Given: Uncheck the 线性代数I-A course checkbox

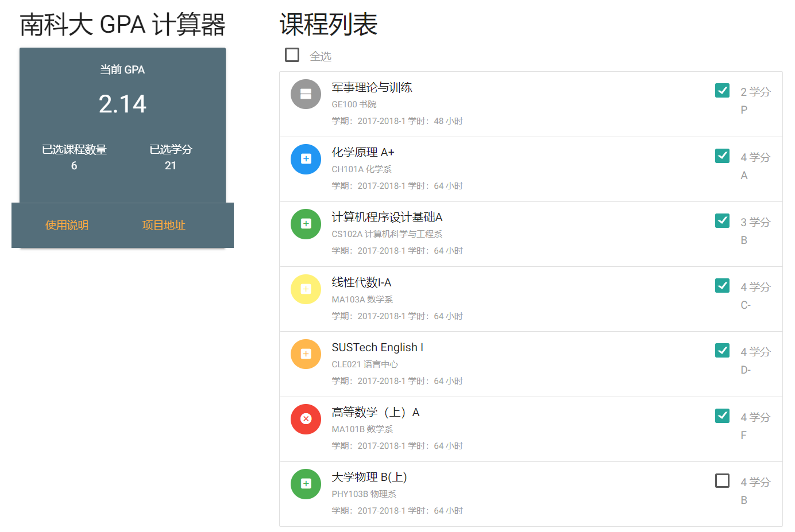Looking at the screenshot, I should [723, 285].
